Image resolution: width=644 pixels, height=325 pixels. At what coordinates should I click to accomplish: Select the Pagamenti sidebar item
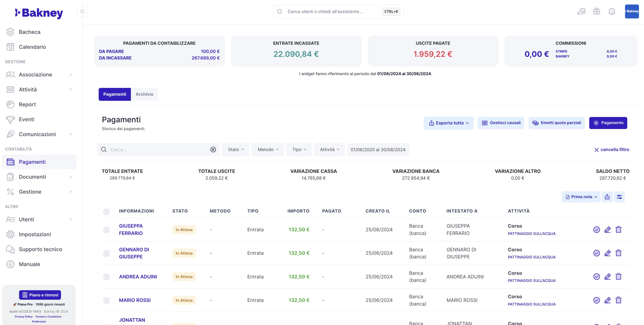[39, 162]
